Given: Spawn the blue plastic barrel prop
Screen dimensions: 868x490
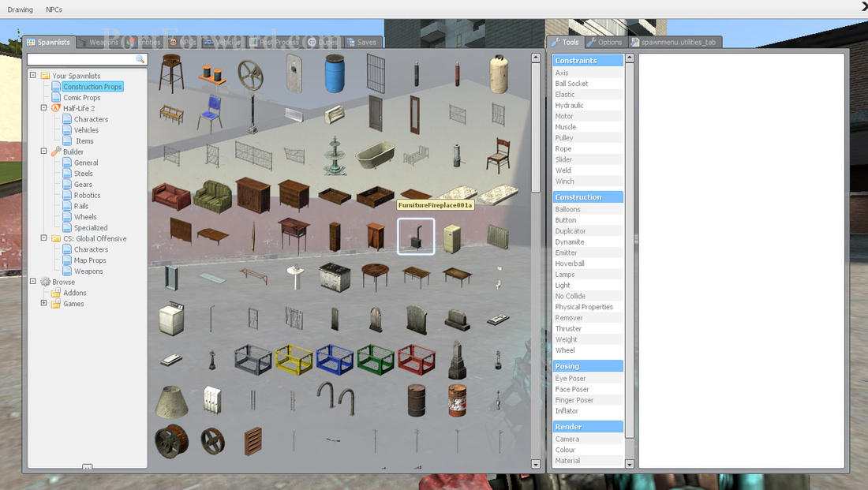Looking at the screenshot, I should [x=335, y=73].
